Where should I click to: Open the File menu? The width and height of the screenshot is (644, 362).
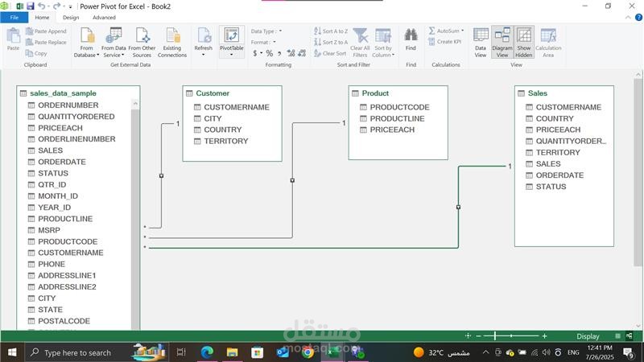14,17
